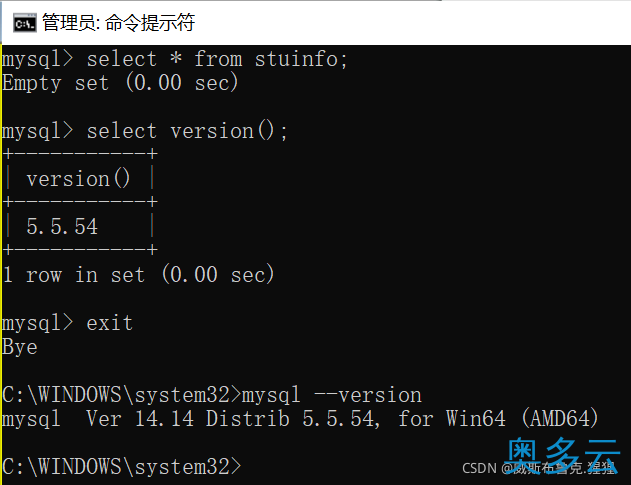Click the asterisk in the select statement
631x485 pixels.
(x=175, y=58)
